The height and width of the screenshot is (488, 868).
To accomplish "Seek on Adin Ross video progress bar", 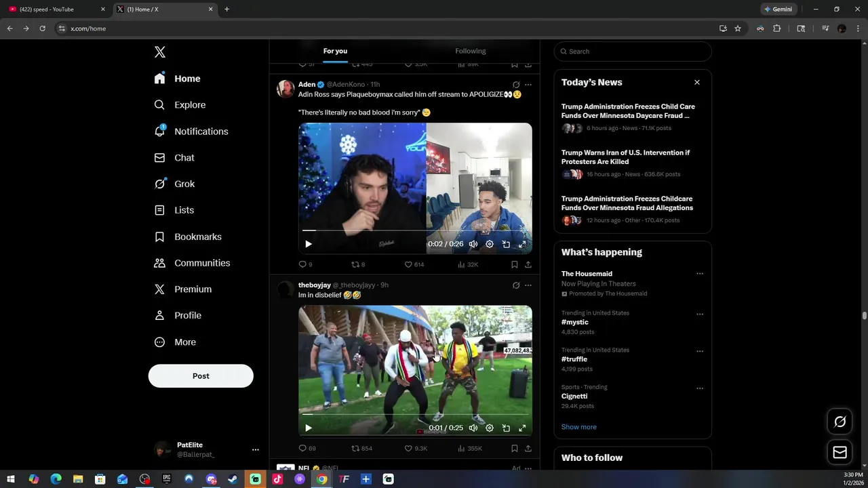I will pyautogui.click(x=415, y=230).
